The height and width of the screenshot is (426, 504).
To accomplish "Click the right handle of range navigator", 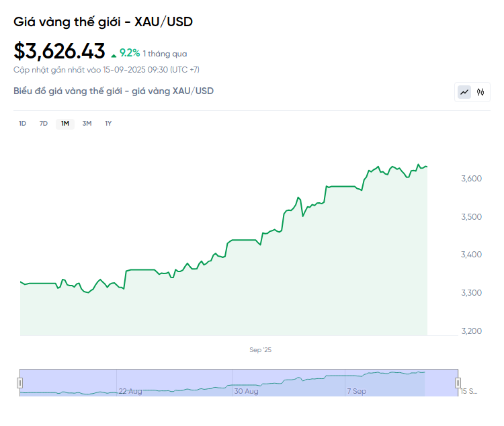I will click(458, 382).
